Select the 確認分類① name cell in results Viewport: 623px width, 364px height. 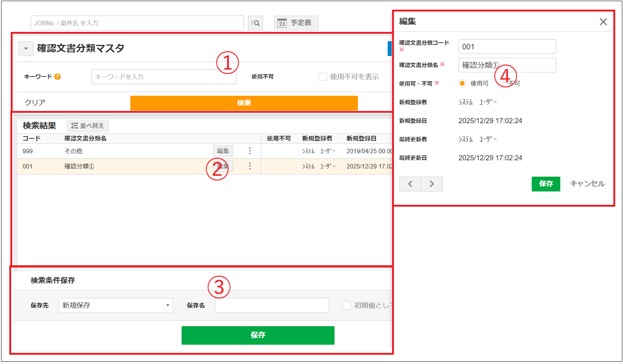tap(79, 166)
